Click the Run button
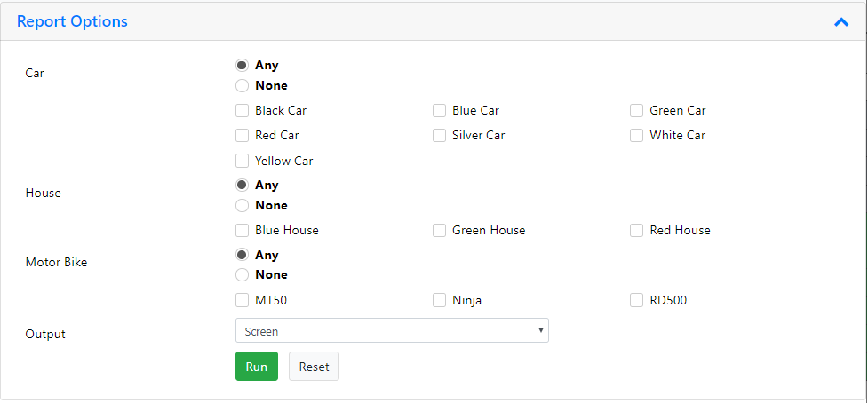 point(256,366)
